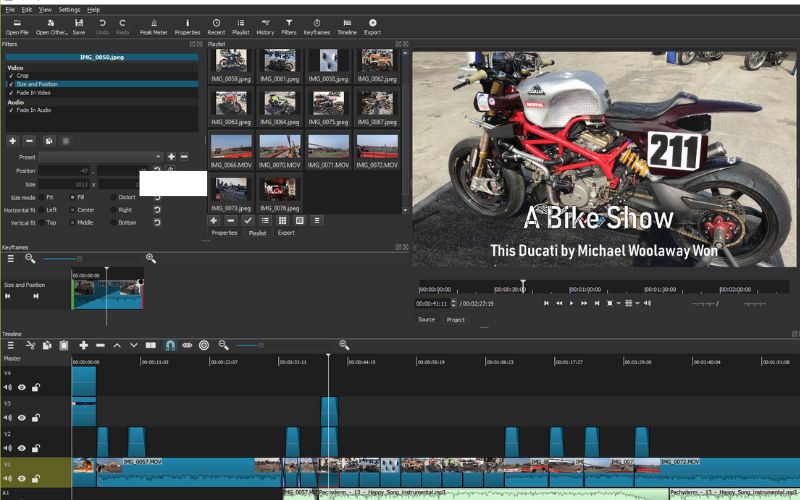Open the Filters panel from the toolbar
Screen dimensions: 800x500
pyautogui.click(x=289, y=27)
